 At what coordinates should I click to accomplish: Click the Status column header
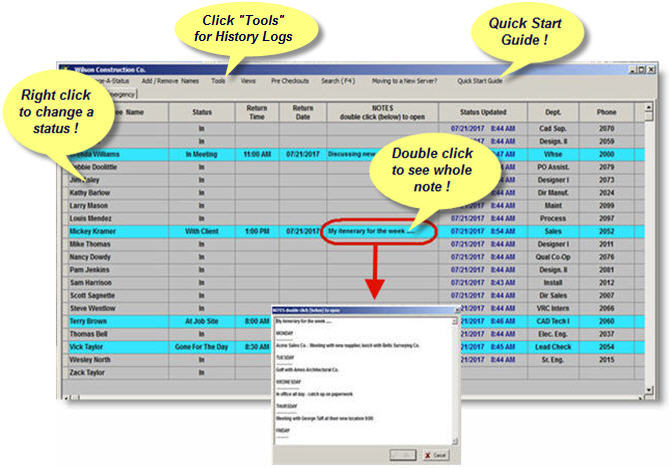pos(202,113)
